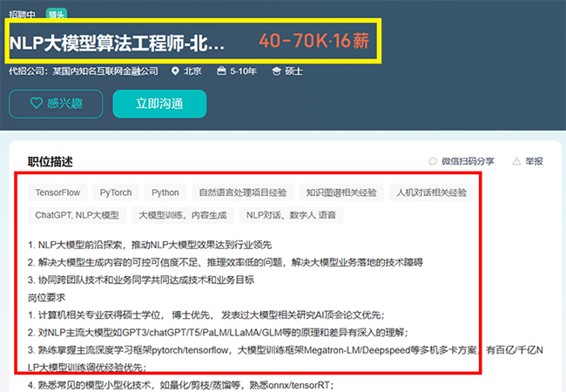Select the TensorFlow tag
The width and height of the screenshot is (566, 392).
point(57,193)
